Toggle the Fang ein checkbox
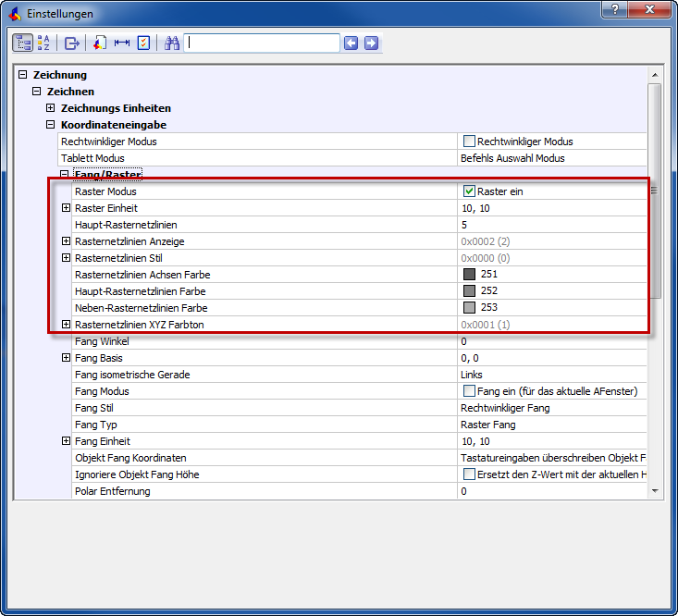The width and height of the screenshot is (678, 616). pos(469,391)
